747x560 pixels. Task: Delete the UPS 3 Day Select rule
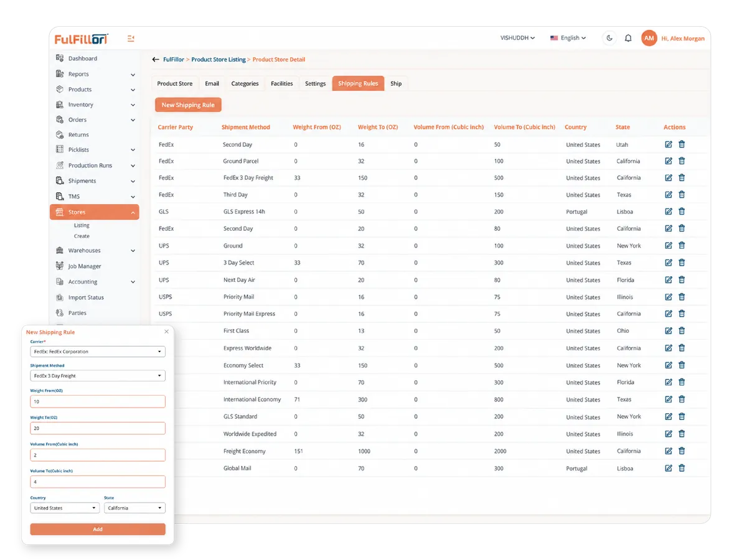(x=682, y=263)
